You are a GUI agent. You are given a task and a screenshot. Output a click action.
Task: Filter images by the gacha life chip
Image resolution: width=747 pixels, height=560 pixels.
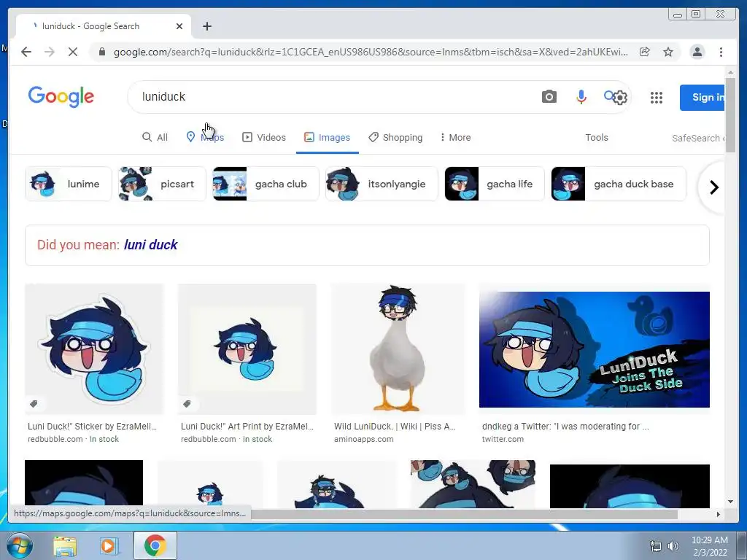click(494, 184)
